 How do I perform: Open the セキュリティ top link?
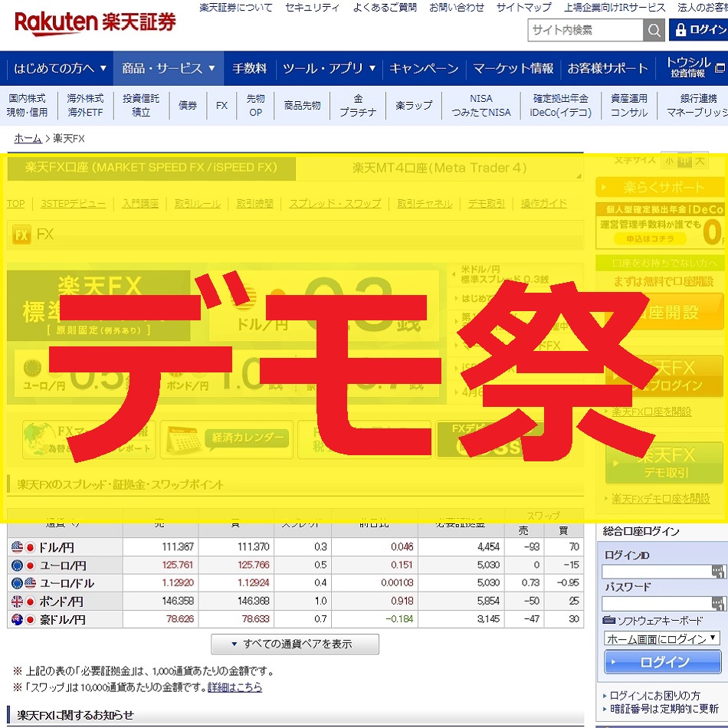coord(312,8)
